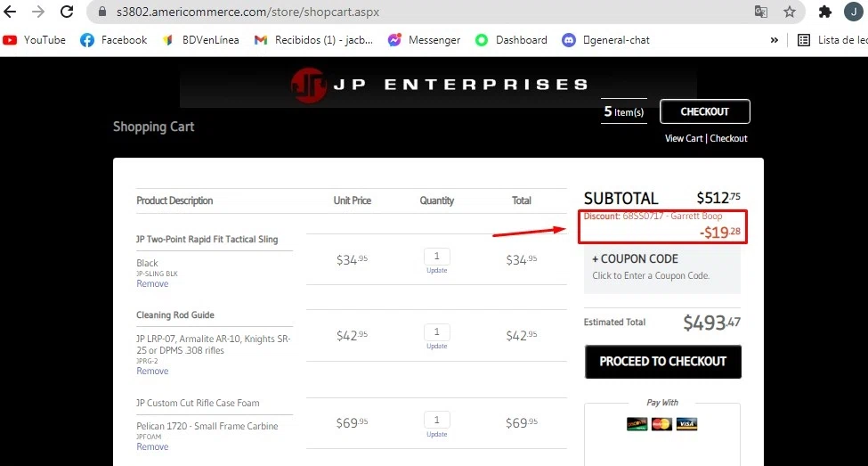Open the Chrome profile avatar
Image resolution: width=868 pixels, height=466 pixels.
pyautogui.click(x=853, y=12)
